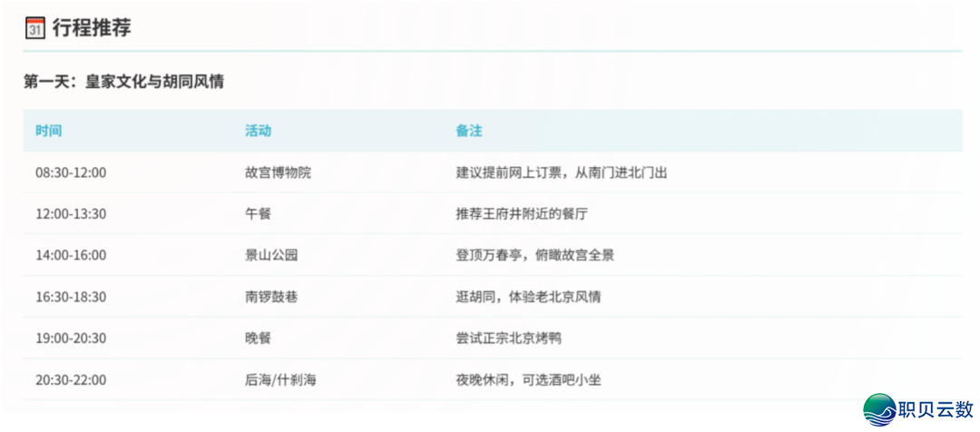The width and height of the screenshot is (980, 432).
Task: Click the 景山公园 activity cell
Action: coord(271,255)
